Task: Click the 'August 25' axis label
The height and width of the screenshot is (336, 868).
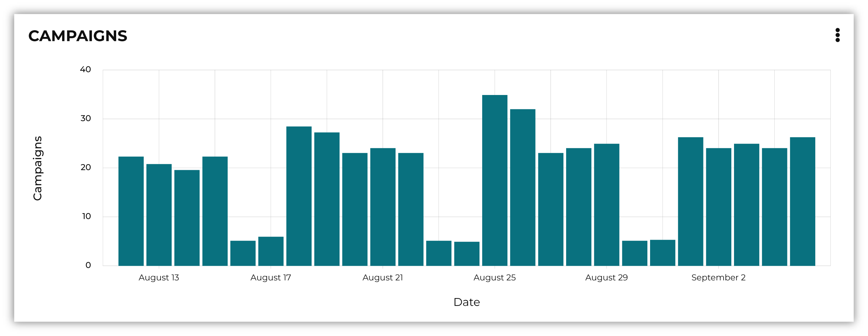Action: (495, 278)
